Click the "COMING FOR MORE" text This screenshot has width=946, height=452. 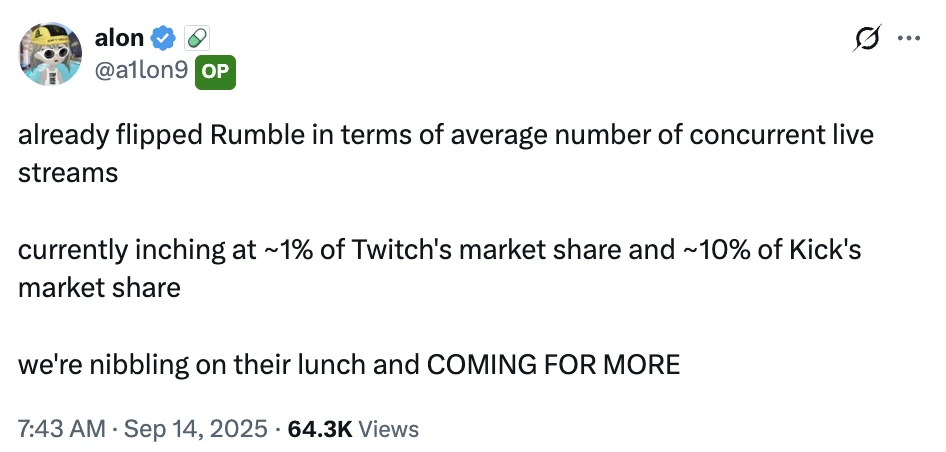[x=553, y=364]
